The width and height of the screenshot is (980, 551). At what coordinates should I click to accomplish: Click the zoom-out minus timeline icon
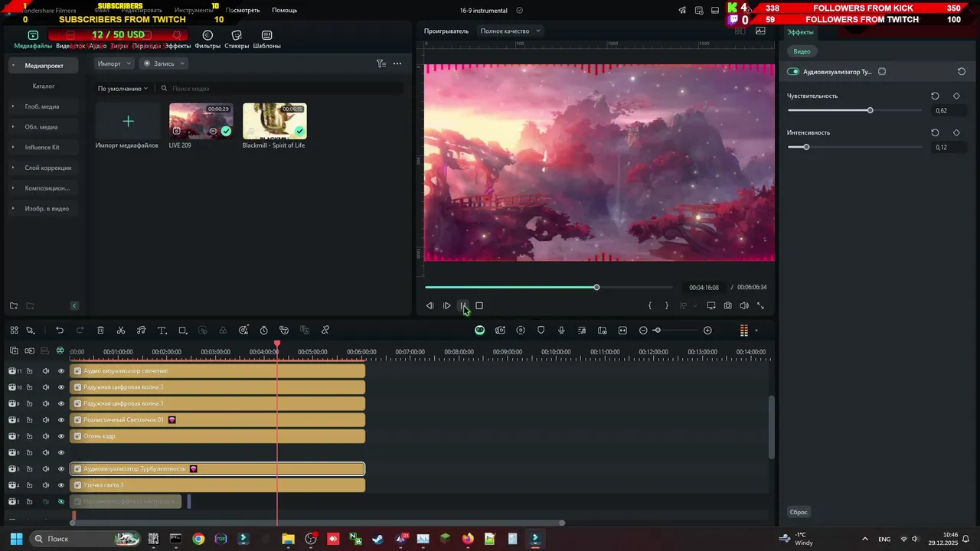click(643, 331)
